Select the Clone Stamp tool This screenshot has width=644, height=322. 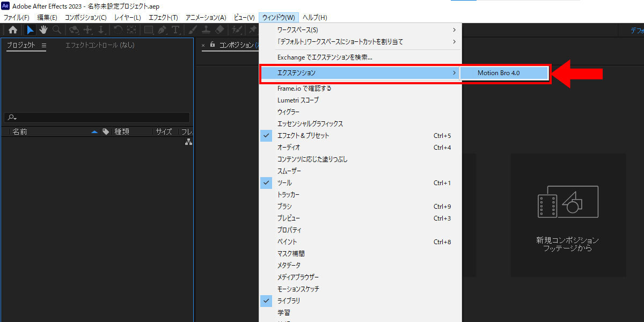[206, 30]
